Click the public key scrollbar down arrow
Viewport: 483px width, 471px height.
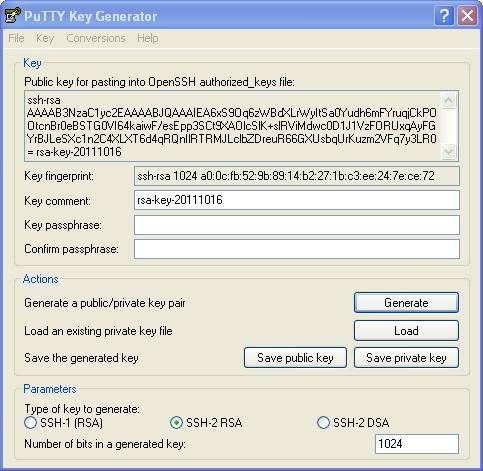(449, 152)
